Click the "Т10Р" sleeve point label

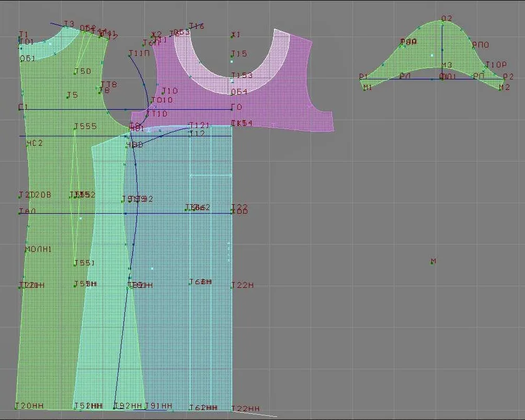tap(496, 64)
